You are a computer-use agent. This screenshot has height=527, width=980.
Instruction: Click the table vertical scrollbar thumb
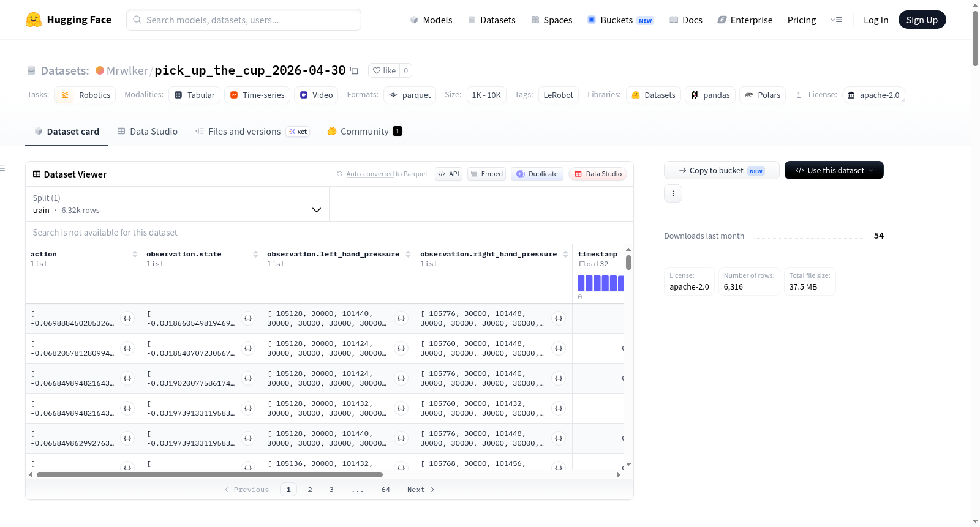(628, 263)
